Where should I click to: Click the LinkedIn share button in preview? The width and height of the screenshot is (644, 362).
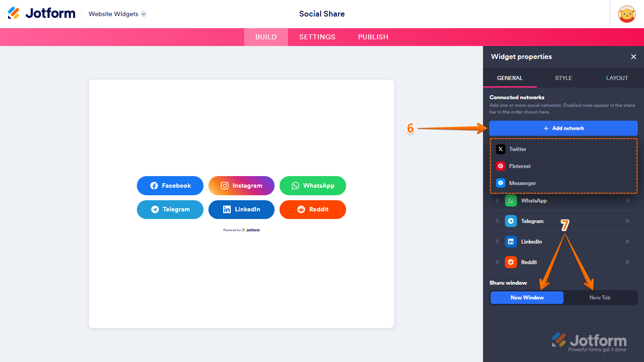pyautogui.click(x=241, y=210)
